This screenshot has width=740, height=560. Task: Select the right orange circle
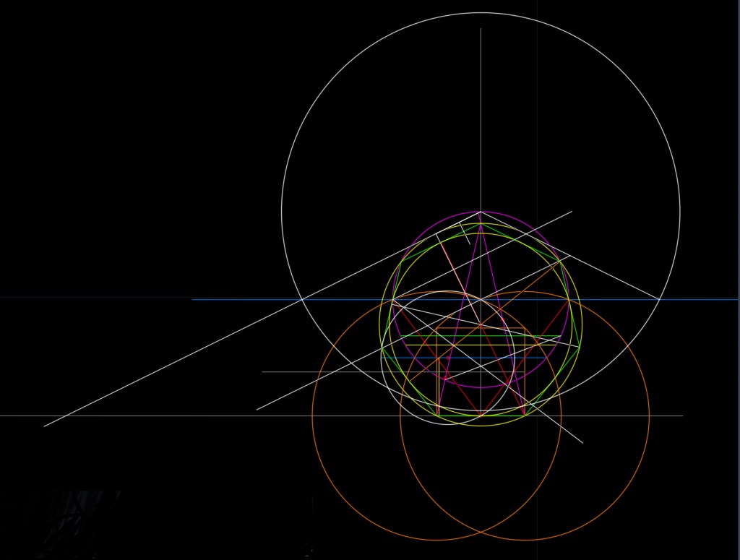(x=650, y=416)
